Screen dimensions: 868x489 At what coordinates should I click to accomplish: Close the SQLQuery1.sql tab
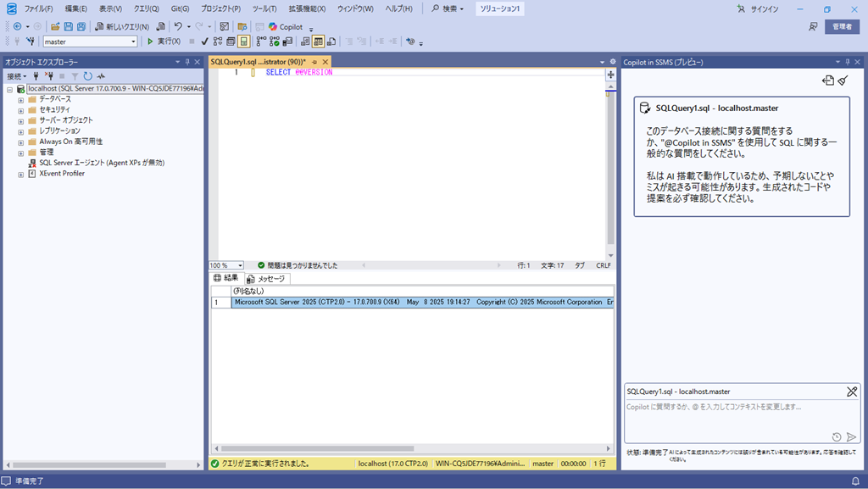click(325, 62)
